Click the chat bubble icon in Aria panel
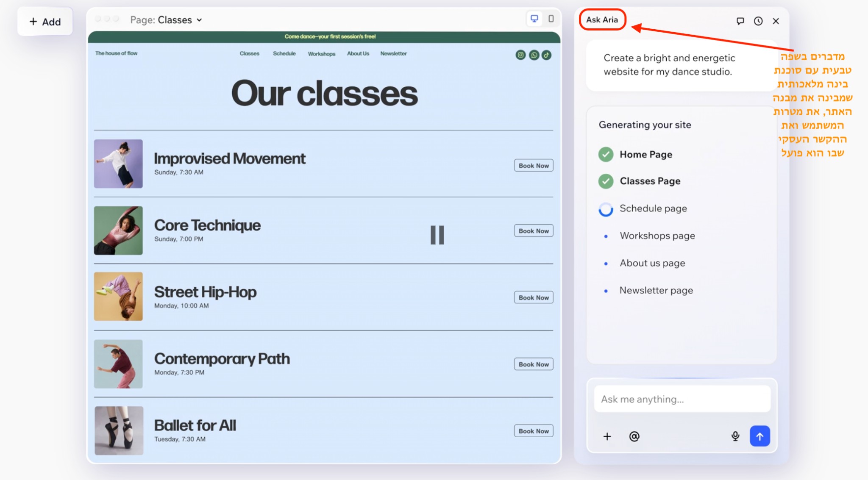Screen dimensions: 868x480 click(x=740, y=21)
